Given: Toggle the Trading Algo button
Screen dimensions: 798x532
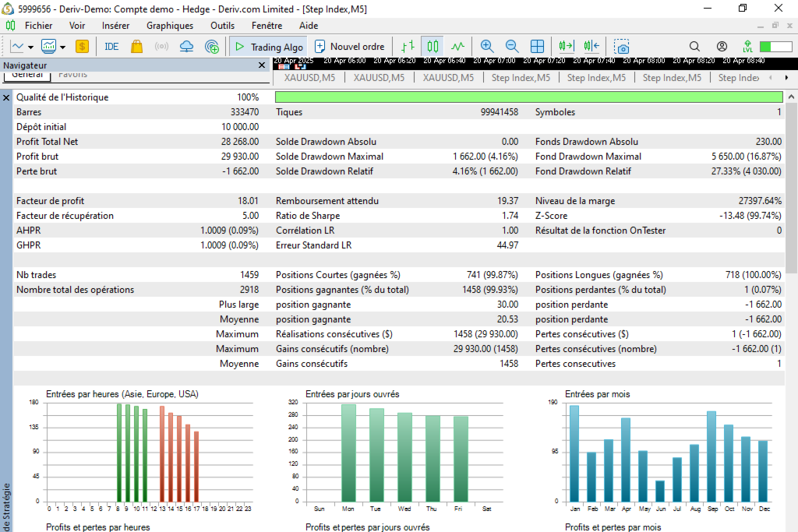Looking at the screenshot, I should pos(267,47).
